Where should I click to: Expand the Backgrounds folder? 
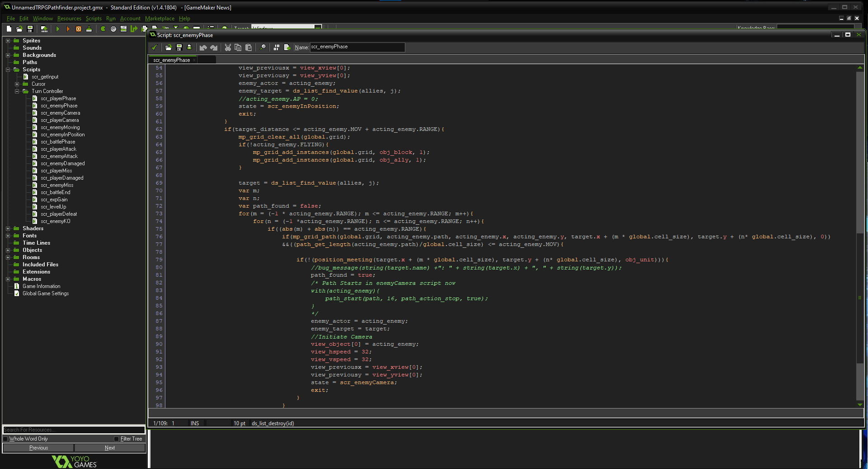click(8, 55)
